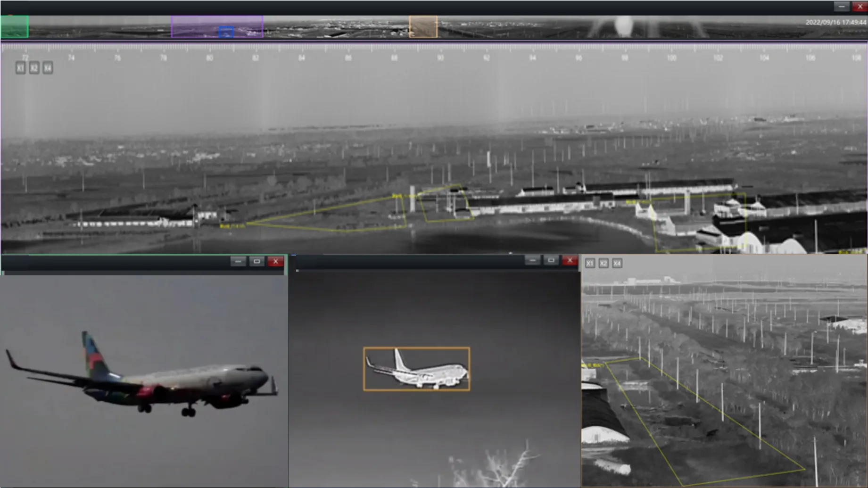Maximize the thermal aircraft tracking window

click(551, 260)
